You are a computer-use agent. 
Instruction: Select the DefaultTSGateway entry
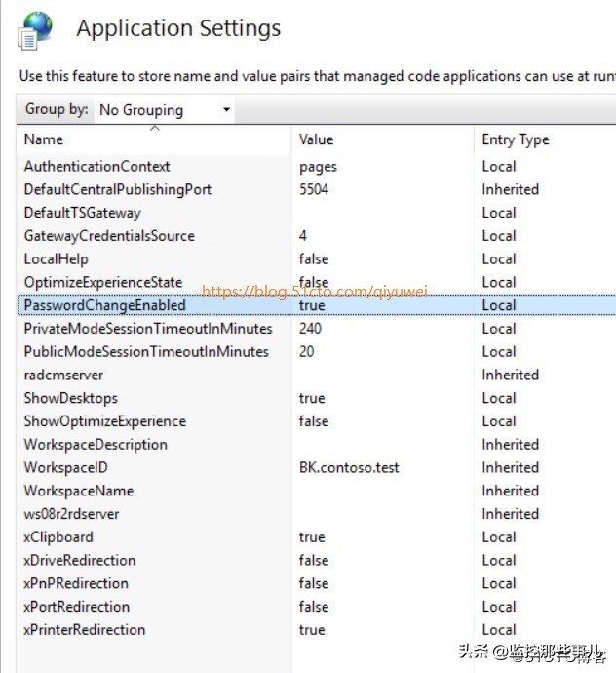pos(317,213)
